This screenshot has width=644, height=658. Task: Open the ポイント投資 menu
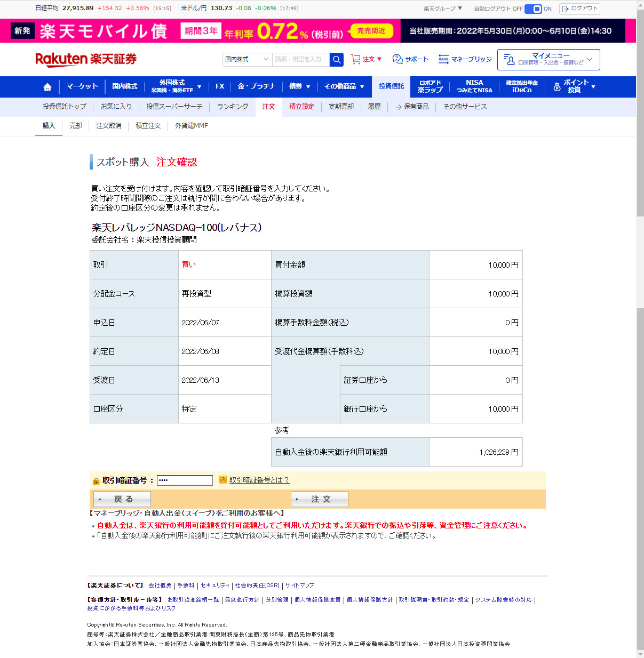pos(574,86)
